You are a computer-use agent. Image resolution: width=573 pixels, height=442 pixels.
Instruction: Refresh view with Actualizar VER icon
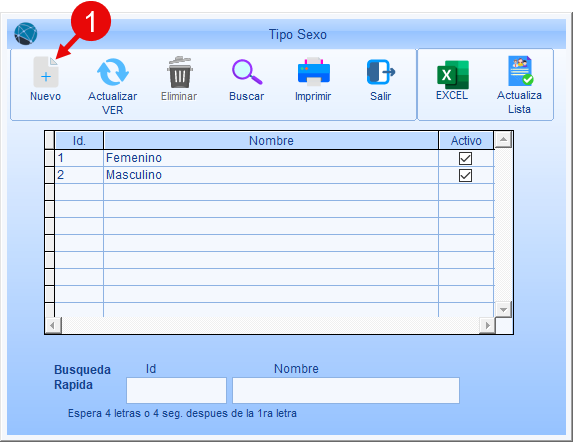[113, 72]
